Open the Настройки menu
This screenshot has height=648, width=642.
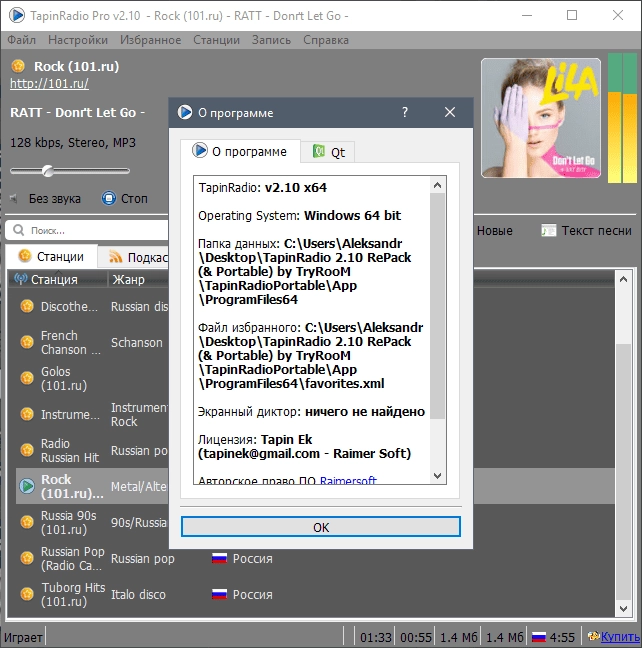click(78, 40)
